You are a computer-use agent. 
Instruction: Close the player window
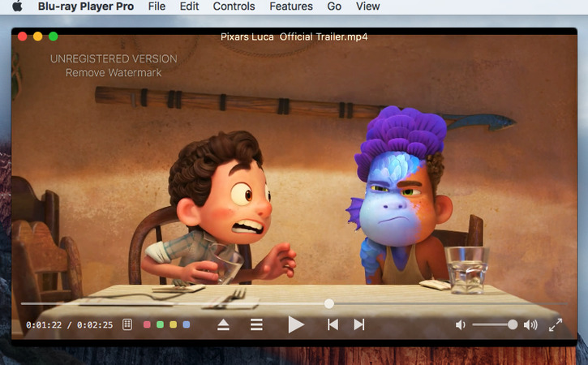pos(22,36)
